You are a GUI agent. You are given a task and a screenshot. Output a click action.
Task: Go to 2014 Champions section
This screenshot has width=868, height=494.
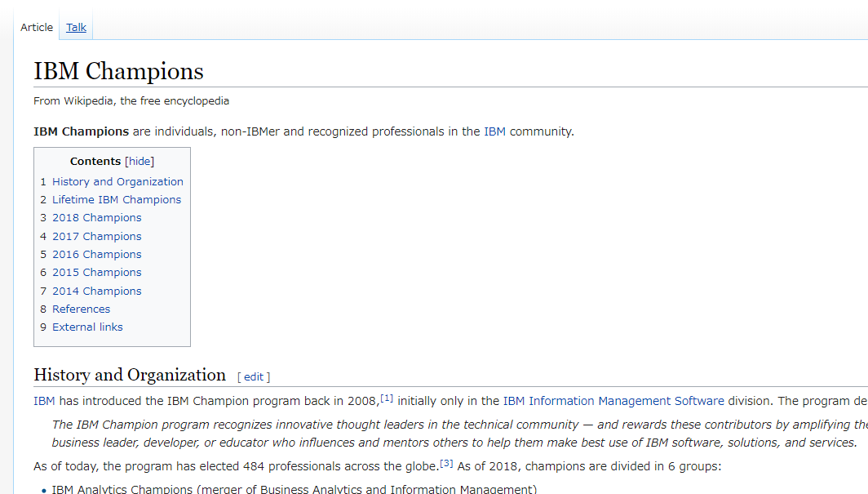(96, 292)
